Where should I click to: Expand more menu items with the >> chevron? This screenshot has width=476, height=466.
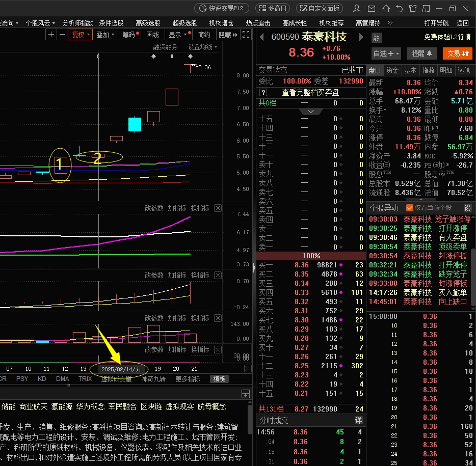[390, 23]
